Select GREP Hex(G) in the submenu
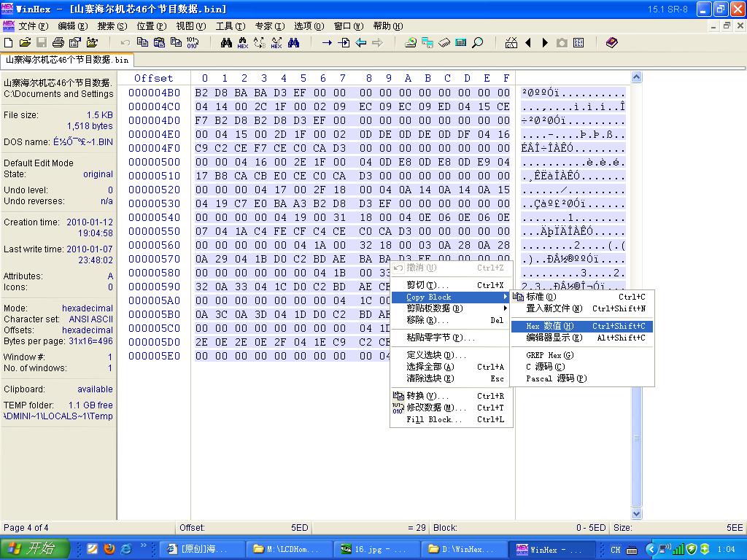Viewport: 747px width, 560px height. [x=581, y=355]
